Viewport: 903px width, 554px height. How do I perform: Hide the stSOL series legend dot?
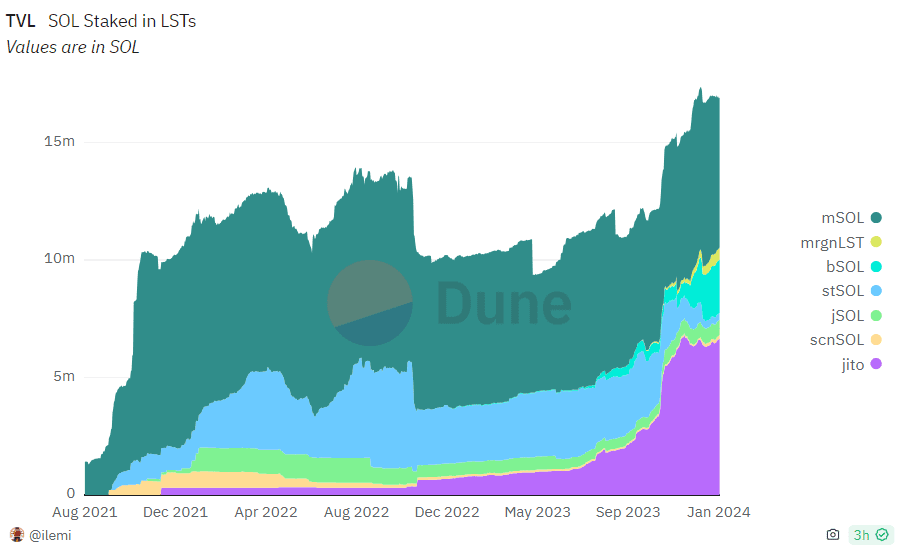876,291
